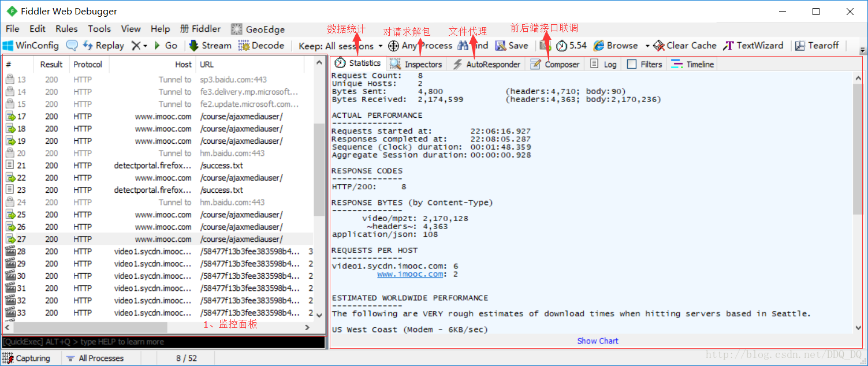The width and height of the screenshot is (868, 366).
Task: Click the Find binoculars button
Action: pos(472,46)
